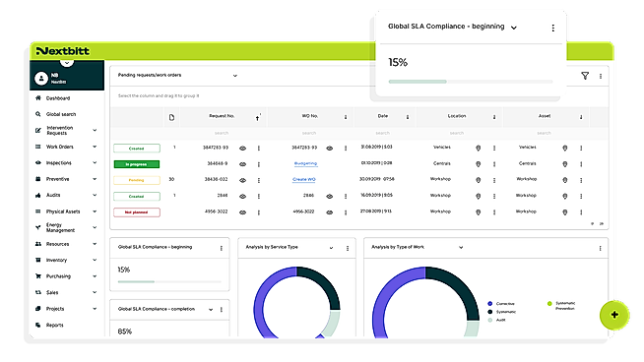
Task: Open asset pin for Vehicles row
Action: click(x=565, y=149)
